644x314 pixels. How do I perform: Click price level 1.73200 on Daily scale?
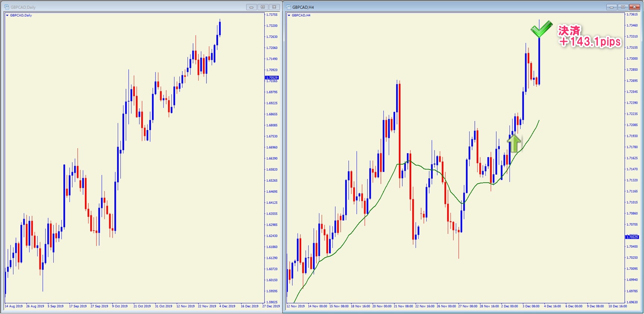click(x=272, y=26)
